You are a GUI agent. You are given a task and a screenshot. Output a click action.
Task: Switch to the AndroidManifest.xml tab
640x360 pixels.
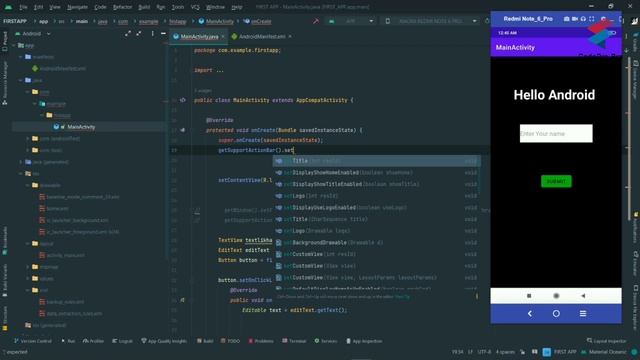click(x=262, y=36)
